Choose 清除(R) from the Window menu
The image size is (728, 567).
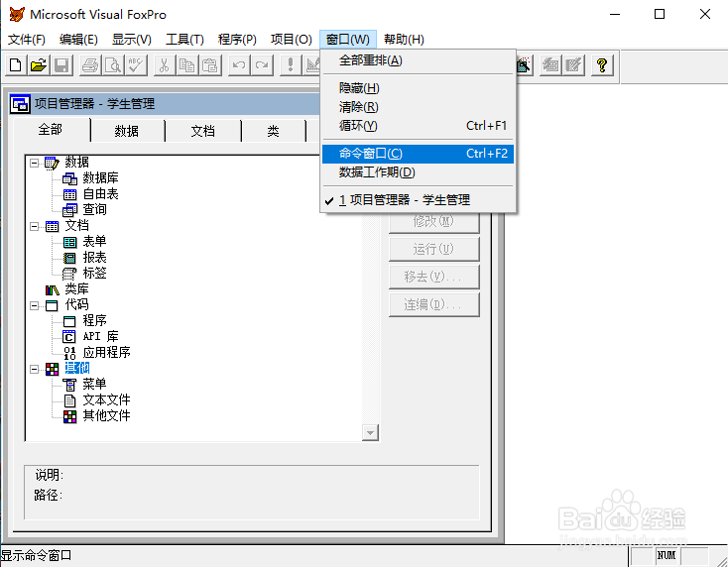(418, 107)
